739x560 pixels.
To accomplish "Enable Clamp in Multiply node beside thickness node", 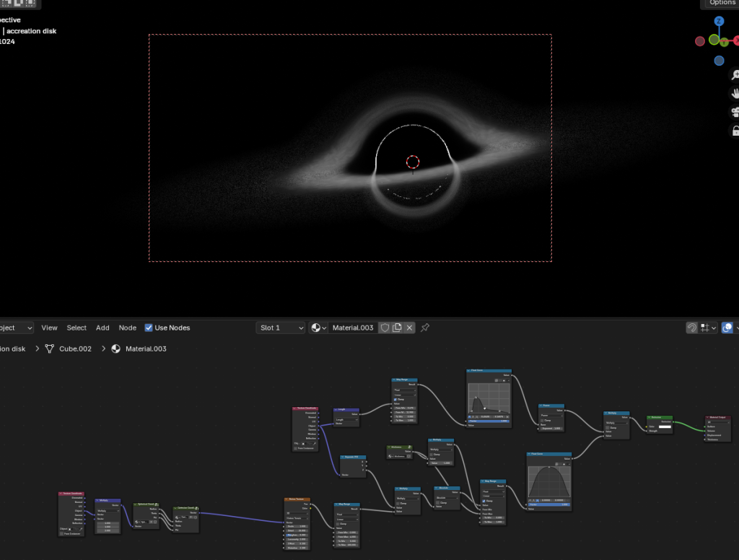I will (432, 455).
